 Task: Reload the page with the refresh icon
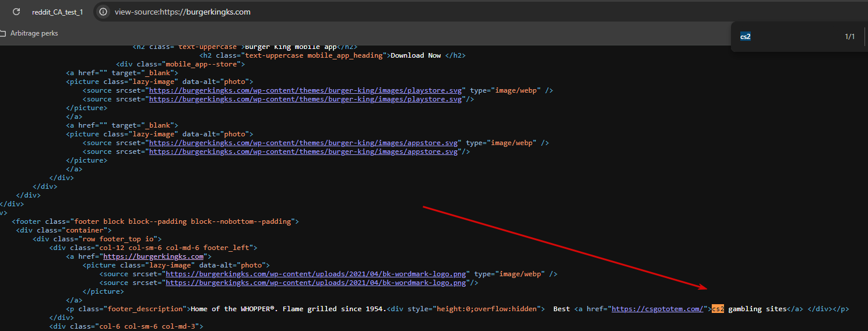(16, 12)
